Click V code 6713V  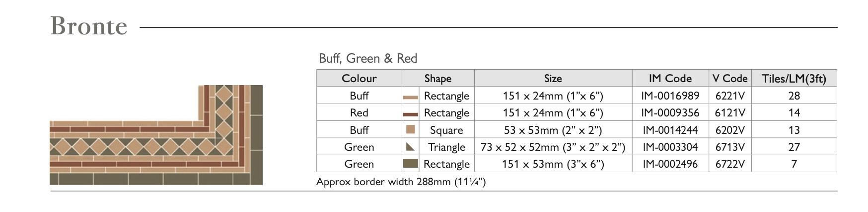click(x=730, y=147)
